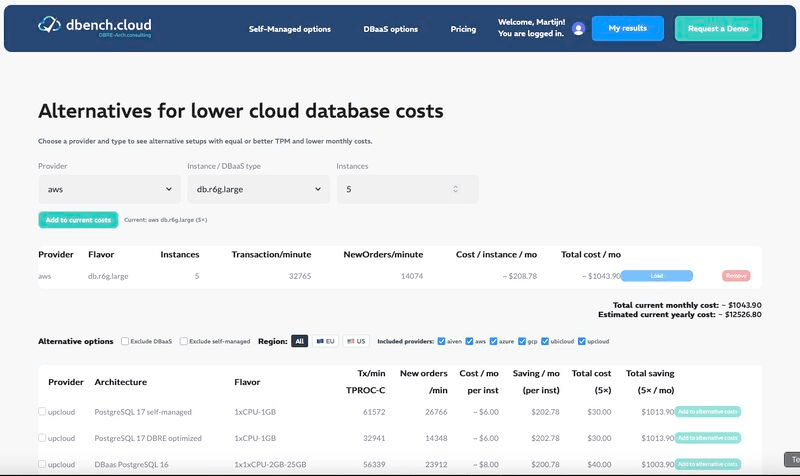Image resolution: width=800 pixels, height=476 pixels.
Task: Uncheck the aiven provider checkbox
Action: tap(442, 341)
